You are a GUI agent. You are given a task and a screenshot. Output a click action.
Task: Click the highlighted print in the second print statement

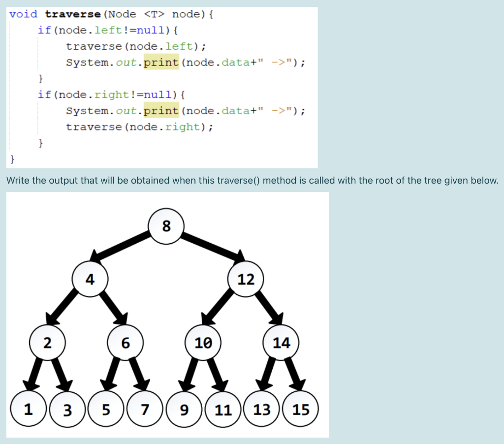click(161, 111)
